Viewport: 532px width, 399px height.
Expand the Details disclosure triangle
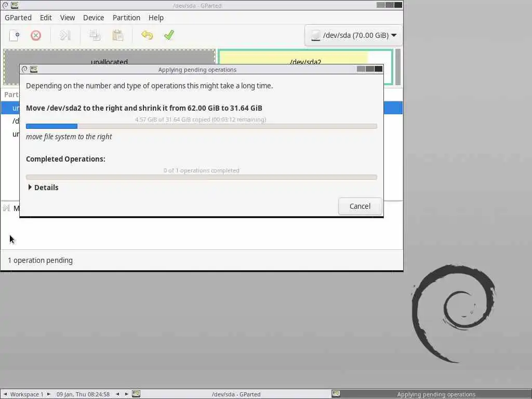(x=30, y=187)
